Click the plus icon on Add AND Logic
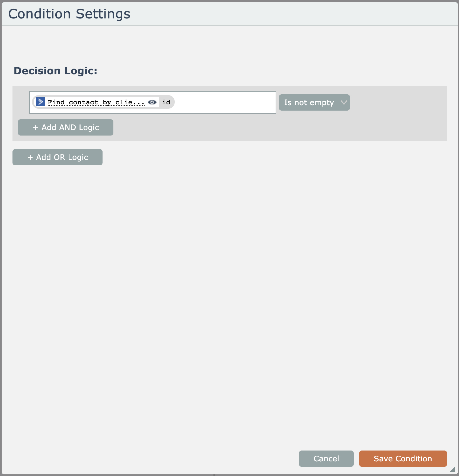This screenshot has height=476, width=459. point(36,128)
